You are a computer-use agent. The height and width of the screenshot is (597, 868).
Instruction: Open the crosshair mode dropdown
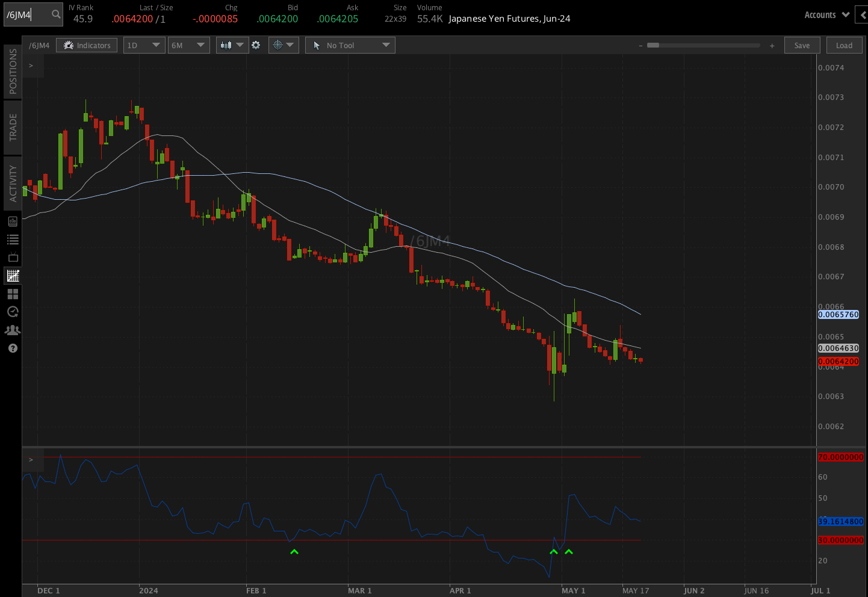point(284,45)
